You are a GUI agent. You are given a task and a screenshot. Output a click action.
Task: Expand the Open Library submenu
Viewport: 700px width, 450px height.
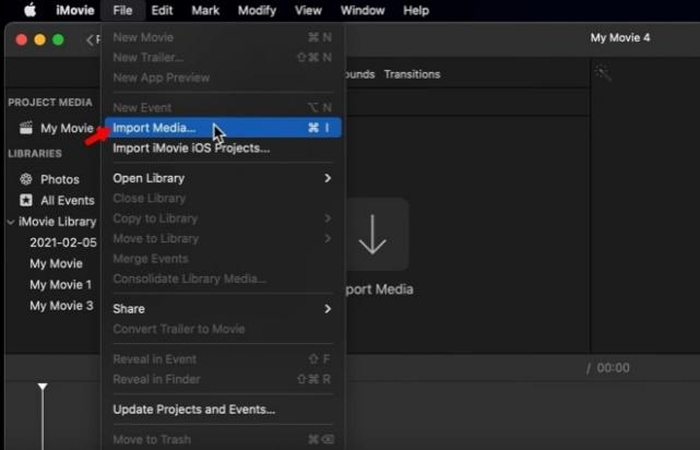(223, 178)
